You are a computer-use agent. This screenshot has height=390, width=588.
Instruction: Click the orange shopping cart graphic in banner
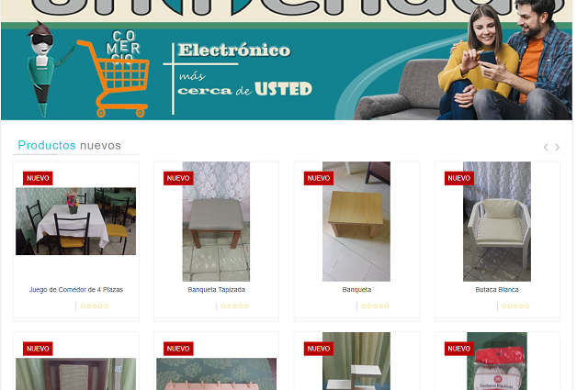tap(114, 79)
